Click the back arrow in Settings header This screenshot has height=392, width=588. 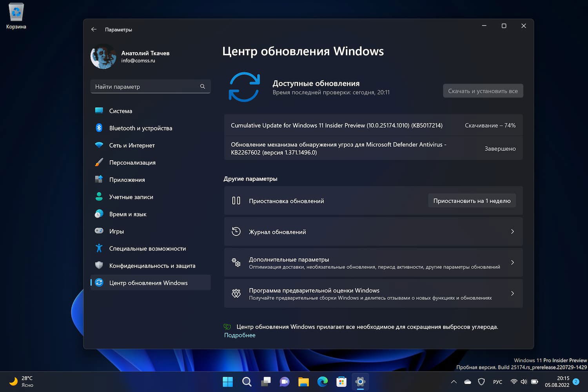tap(94, 29)
